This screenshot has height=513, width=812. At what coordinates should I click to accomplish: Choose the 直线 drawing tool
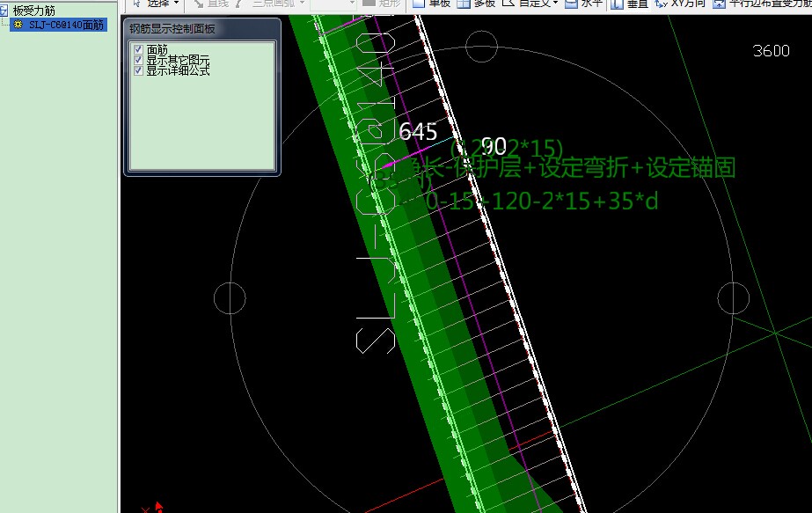point(211,4)
